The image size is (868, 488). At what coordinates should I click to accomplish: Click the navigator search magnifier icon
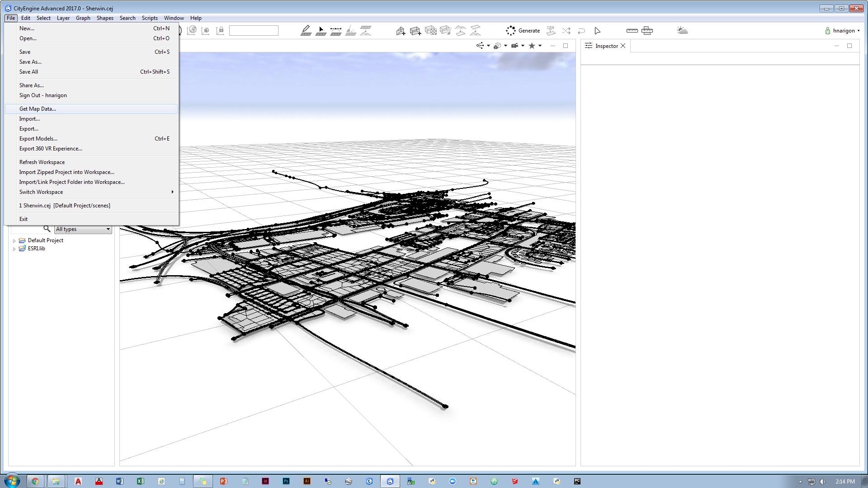(47, 229)
